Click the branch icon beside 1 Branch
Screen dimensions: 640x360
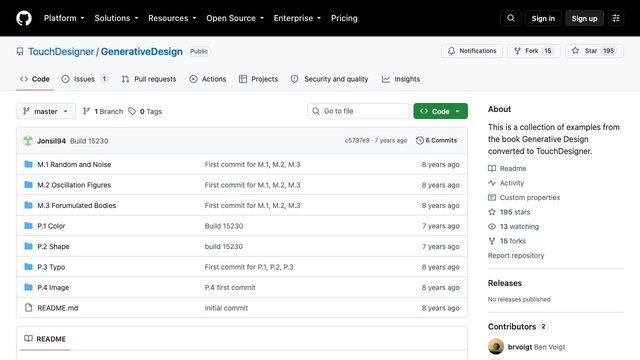[86, 111]
